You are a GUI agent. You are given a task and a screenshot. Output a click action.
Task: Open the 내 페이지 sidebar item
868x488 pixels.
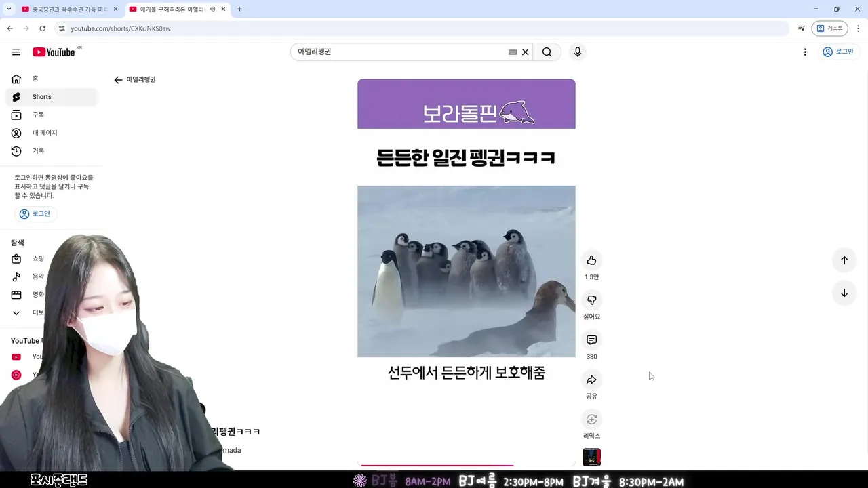[x=51, y=133]
